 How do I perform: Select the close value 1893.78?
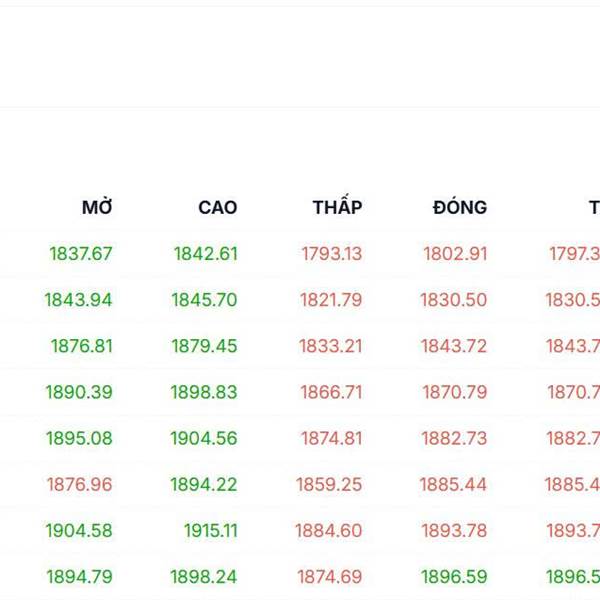(454, 531)
